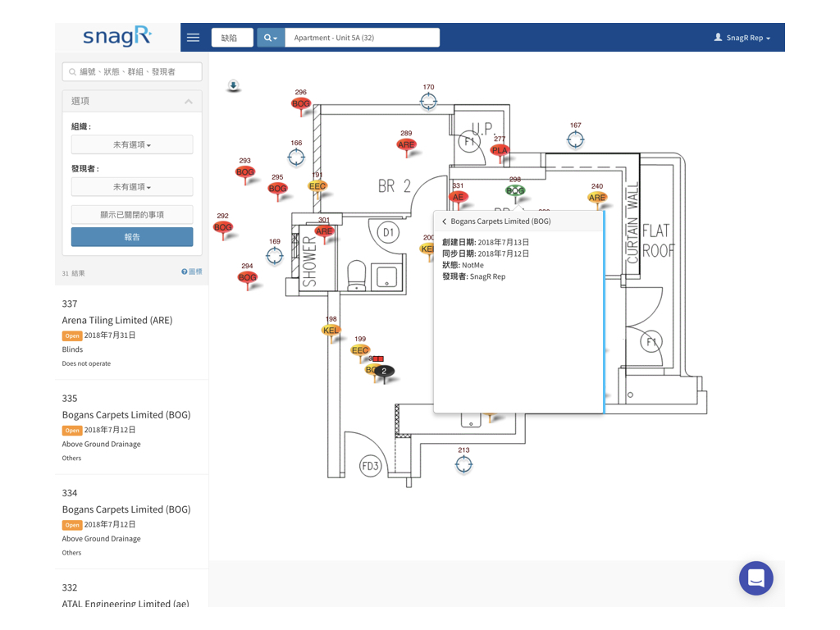Select crosshair marker 170
The image size is (840, 630).
428,101
